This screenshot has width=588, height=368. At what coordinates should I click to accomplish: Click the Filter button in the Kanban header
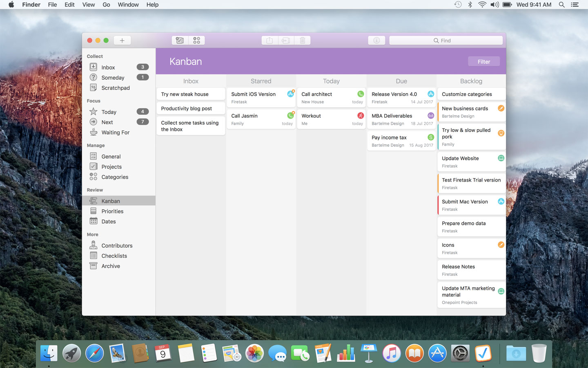tap(484, 62)
